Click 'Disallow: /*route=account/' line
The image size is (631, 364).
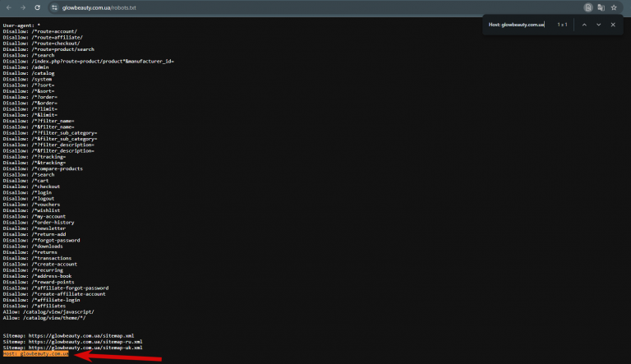pos(39,31)
